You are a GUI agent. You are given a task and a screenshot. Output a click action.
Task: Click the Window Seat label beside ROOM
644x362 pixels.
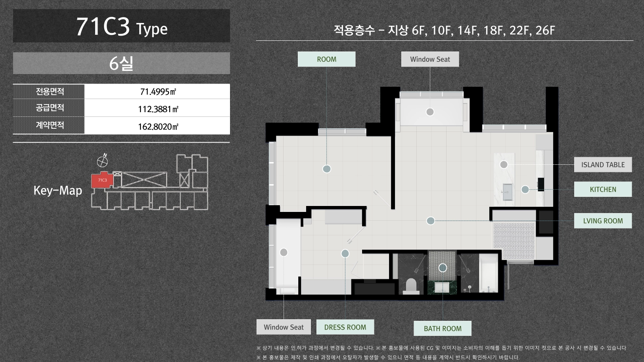click(430, 59)
